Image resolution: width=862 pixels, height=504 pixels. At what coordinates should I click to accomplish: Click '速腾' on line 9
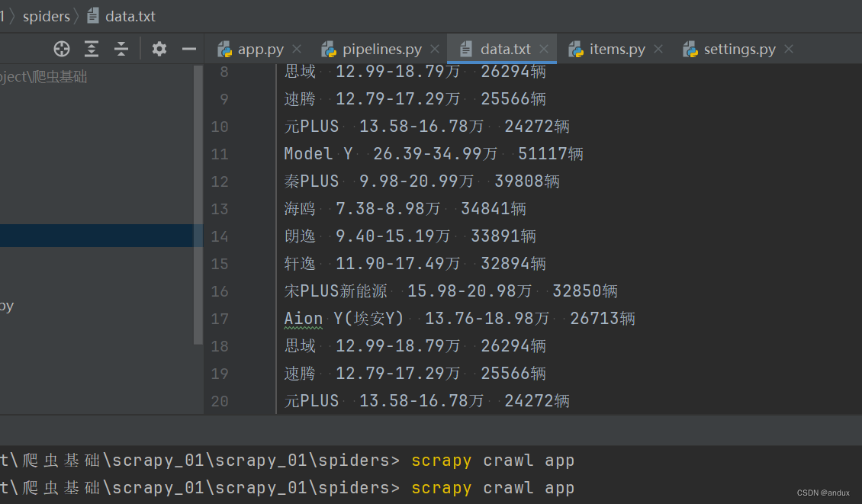(300, 99)
